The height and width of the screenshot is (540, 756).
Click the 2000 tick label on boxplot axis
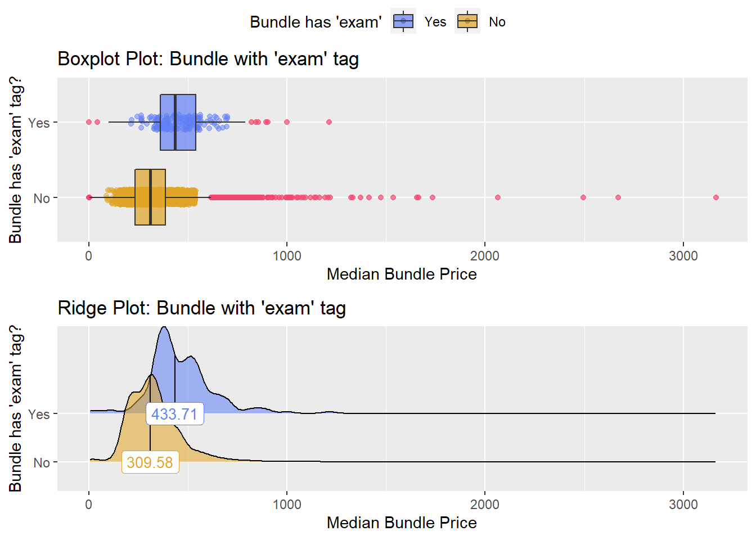485,256
